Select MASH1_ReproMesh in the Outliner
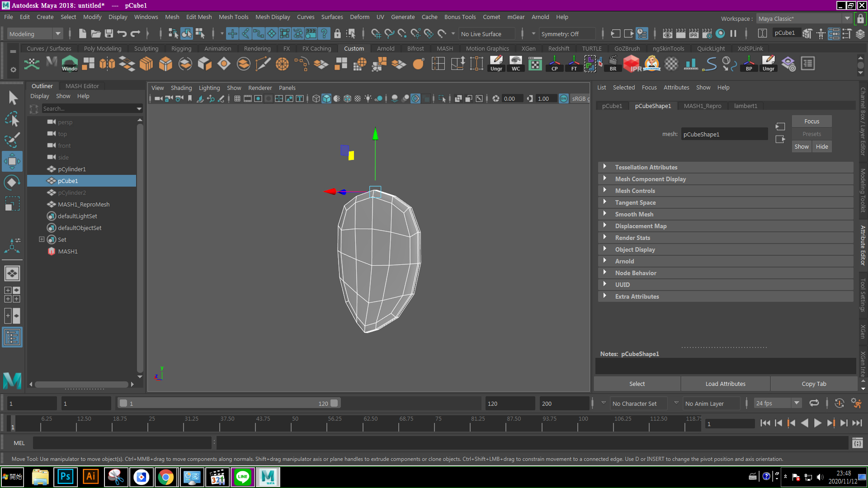868x488 pixels. click(84, 204)
